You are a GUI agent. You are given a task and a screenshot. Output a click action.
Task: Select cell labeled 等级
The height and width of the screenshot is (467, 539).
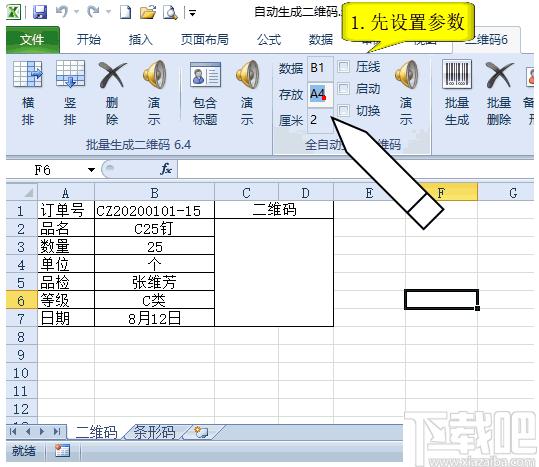66,300
